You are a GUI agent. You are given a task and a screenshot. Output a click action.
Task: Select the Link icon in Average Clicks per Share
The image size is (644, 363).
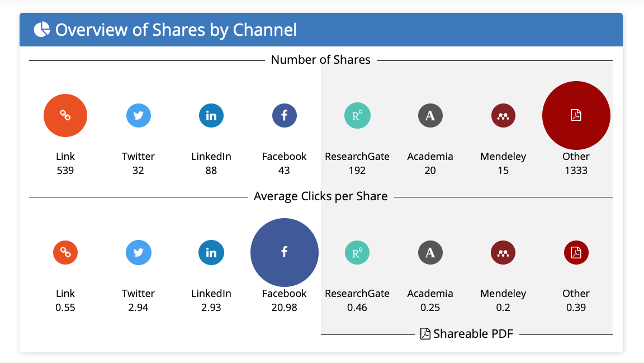point(65,253)
